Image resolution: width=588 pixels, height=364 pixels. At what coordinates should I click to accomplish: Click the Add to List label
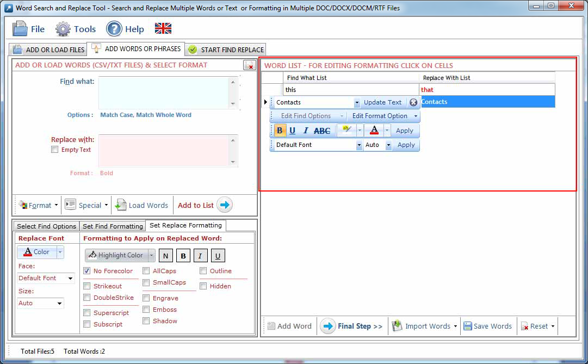195,205
